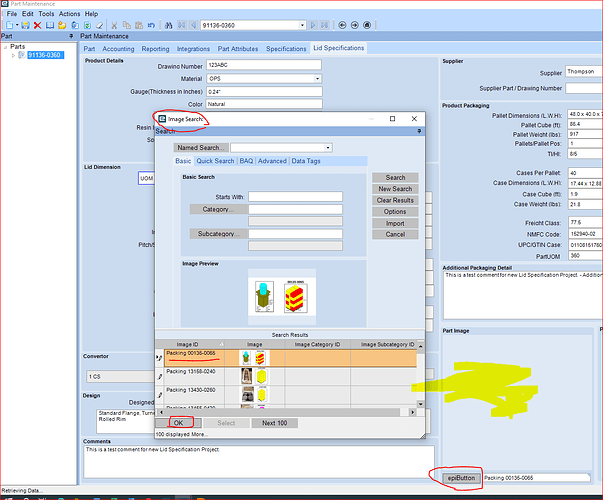
Task: Click OK in Image Search dialog
Action: [x=178, y=423]
